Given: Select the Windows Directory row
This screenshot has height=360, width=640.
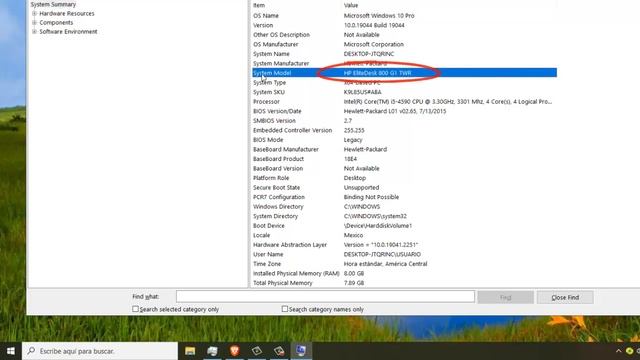Looking at the screenshot, I should coord(404,207).
